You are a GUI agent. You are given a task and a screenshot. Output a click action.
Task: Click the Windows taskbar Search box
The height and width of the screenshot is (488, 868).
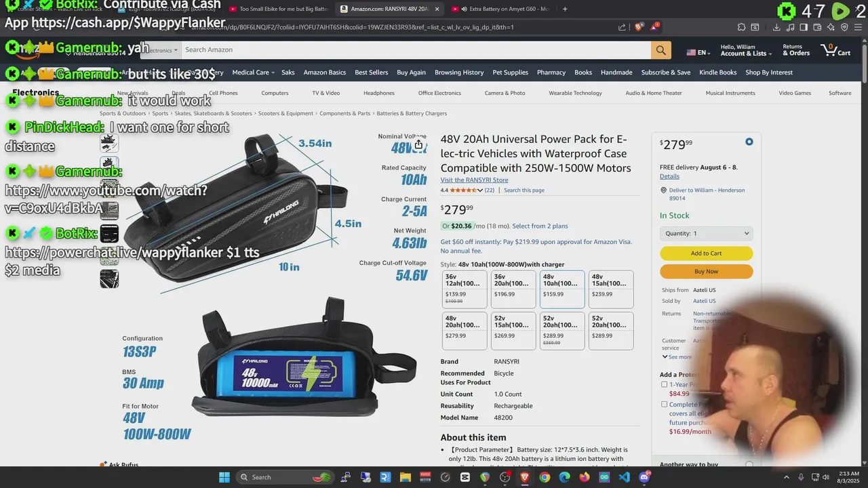tap(285, 477)
